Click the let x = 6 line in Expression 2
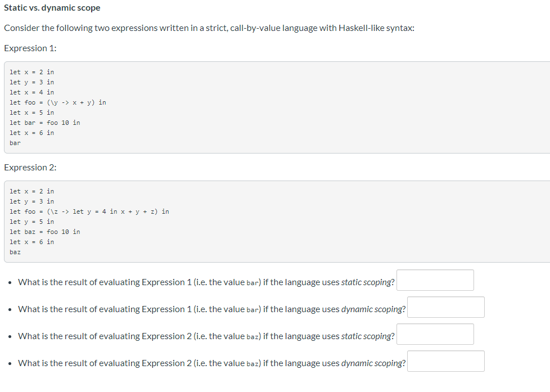The image size is (550, 392). (32, 241)
